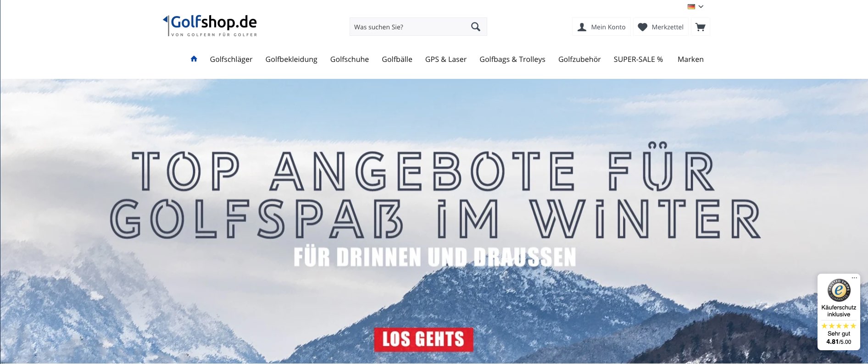The image size is (868, 364).
Task: Focus the 'Was suchen Sie?' search field
Action: coord(410,27)
